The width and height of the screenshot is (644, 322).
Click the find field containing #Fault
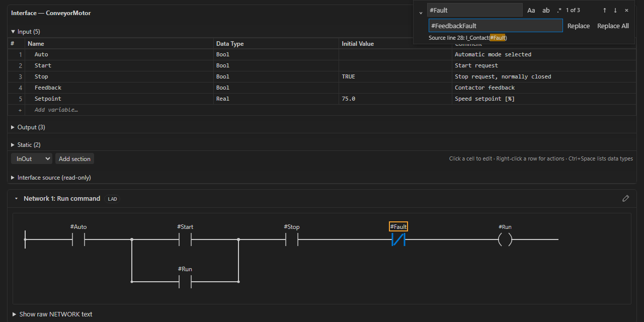(475, 10)
